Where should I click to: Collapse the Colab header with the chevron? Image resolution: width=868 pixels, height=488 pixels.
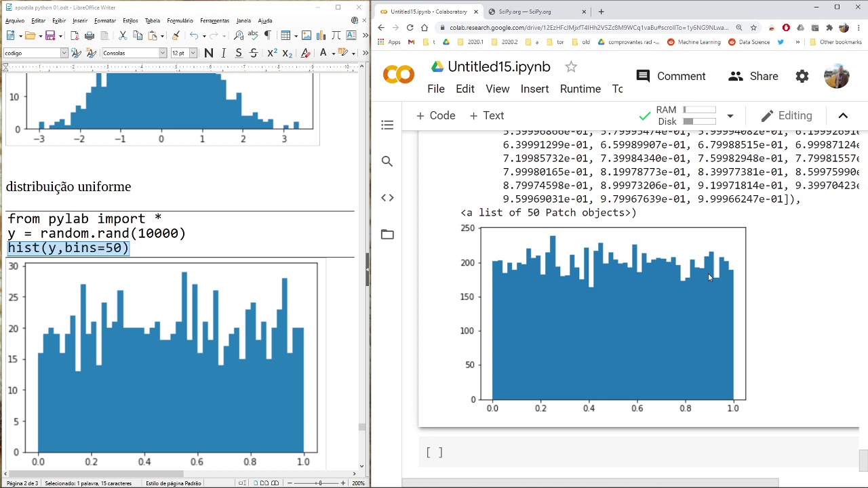click(x=843, y=116)
